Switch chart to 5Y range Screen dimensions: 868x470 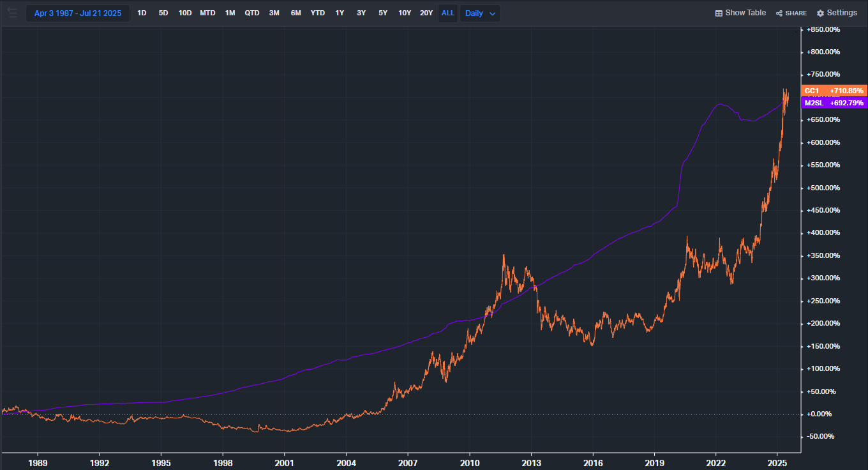(x=383, y=13)
